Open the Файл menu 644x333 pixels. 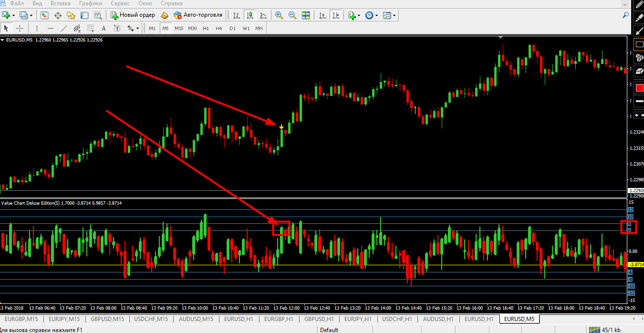coord(17,3)
